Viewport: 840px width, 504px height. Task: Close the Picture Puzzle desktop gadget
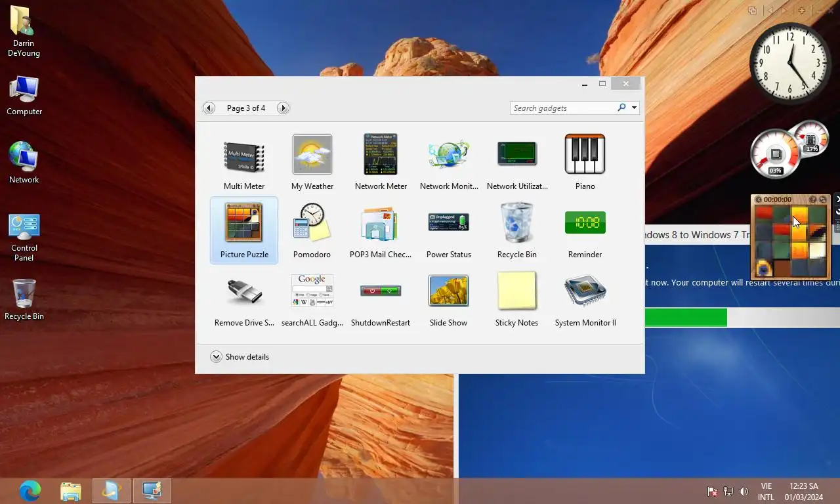[x=837, y=199]
